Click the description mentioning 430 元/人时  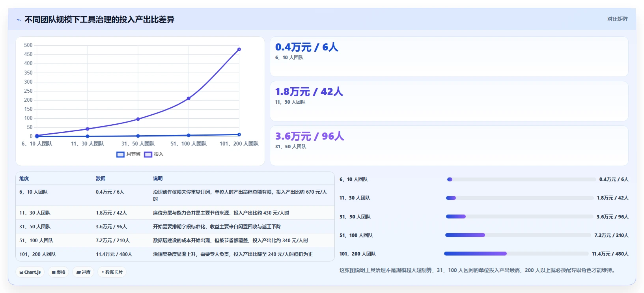(x=221, y=213)
